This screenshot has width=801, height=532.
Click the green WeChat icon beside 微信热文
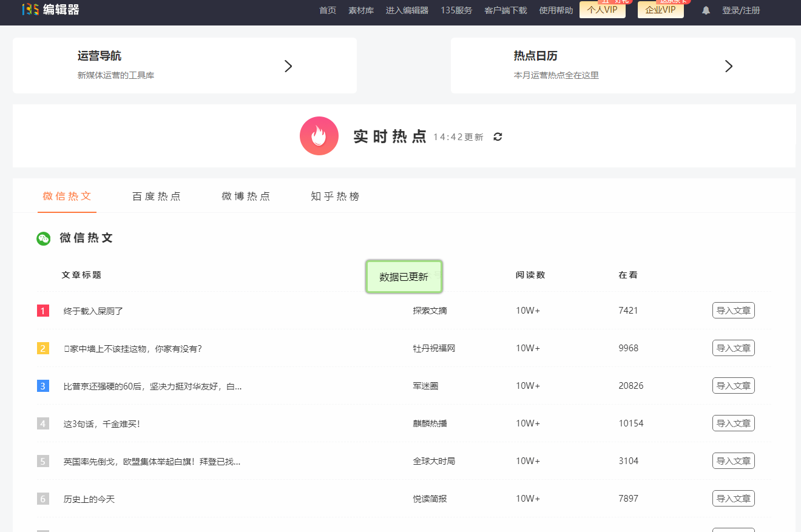(43, 238)
